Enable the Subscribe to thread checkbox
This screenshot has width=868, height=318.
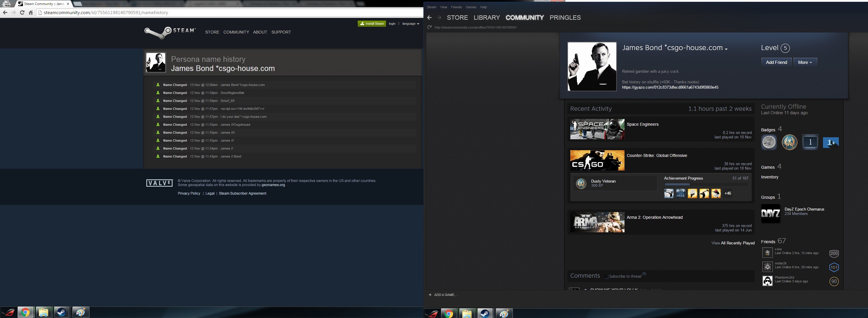point(606,276)
